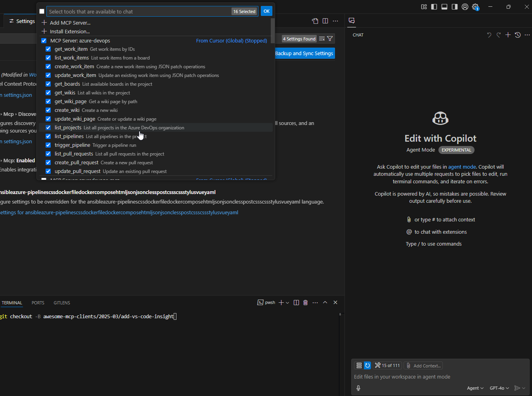Uncheck the get_boards tool

click(x=48, y=84)
